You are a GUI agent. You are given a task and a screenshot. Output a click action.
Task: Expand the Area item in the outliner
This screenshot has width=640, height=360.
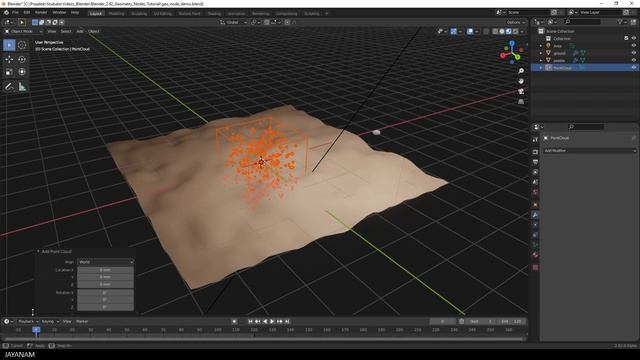(541, 46)
